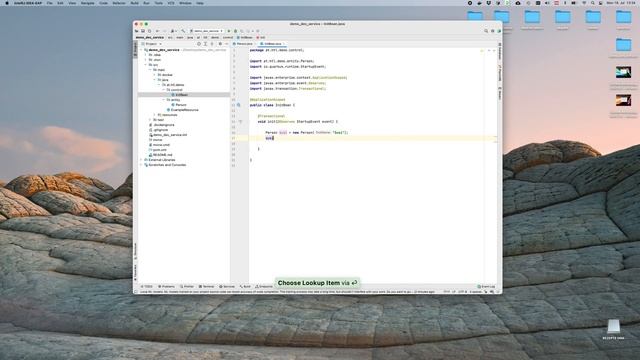Click Select Opened File target icon in Project panel
This screenshot has height=360, width=640.
(199, 44)
